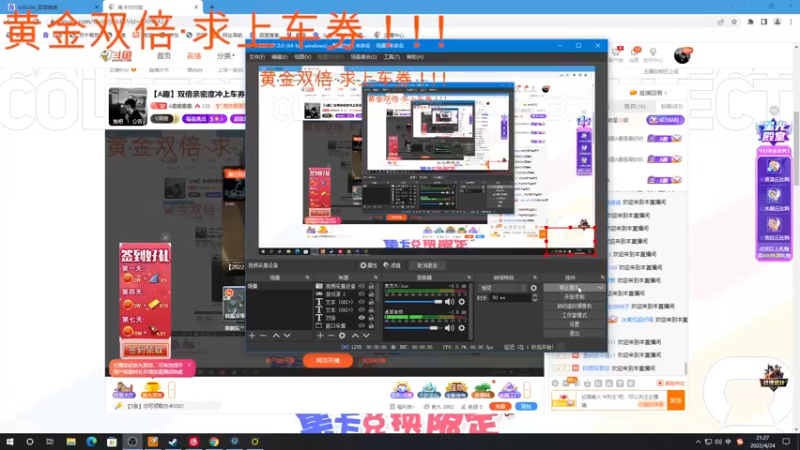Open source properties with the gear icon under the sources list
The width and height of the screenshot is (800, 450).
pyautogui.click(x=342, y=336)
